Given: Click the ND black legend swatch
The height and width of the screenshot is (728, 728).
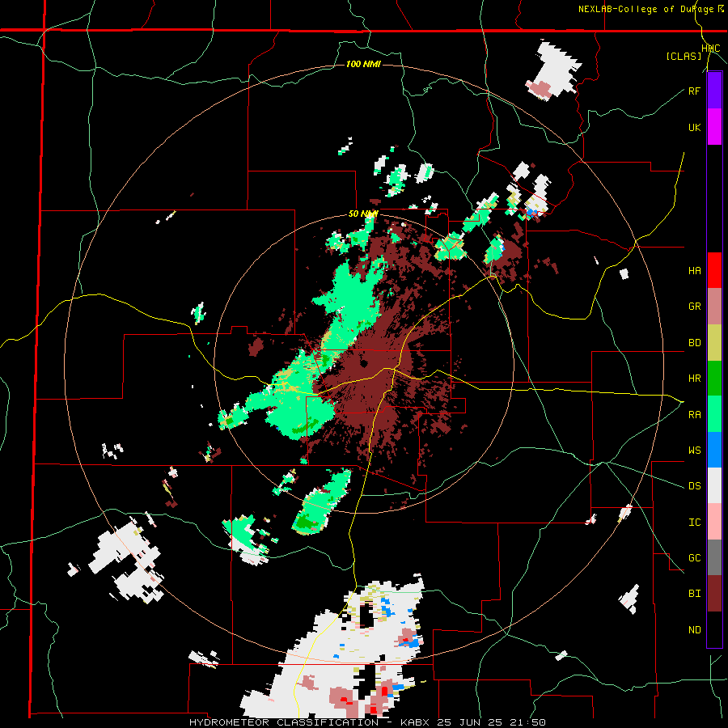Looking at the screenshot, I should (714, 629).
